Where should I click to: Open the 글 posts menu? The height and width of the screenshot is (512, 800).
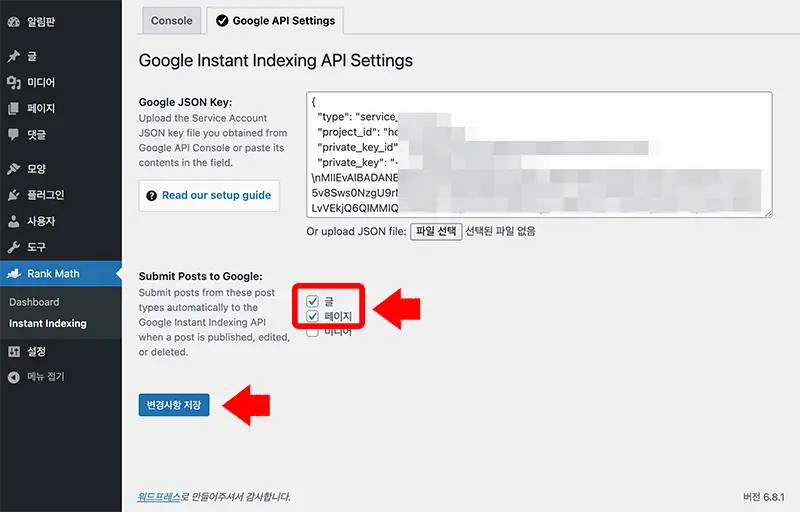61,56
